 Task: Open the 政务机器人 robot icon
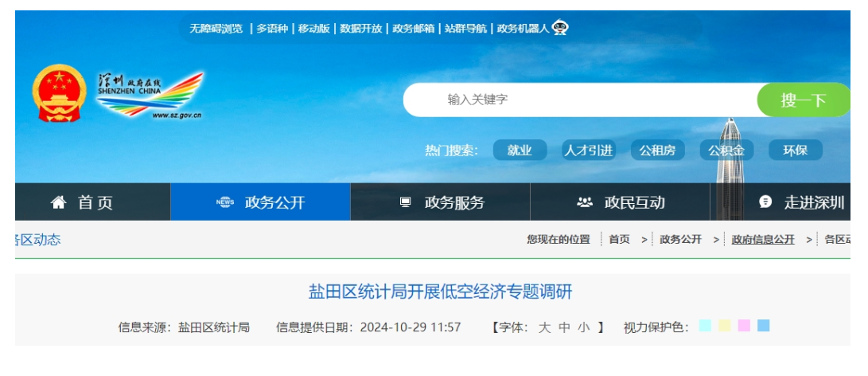[561, 28]
